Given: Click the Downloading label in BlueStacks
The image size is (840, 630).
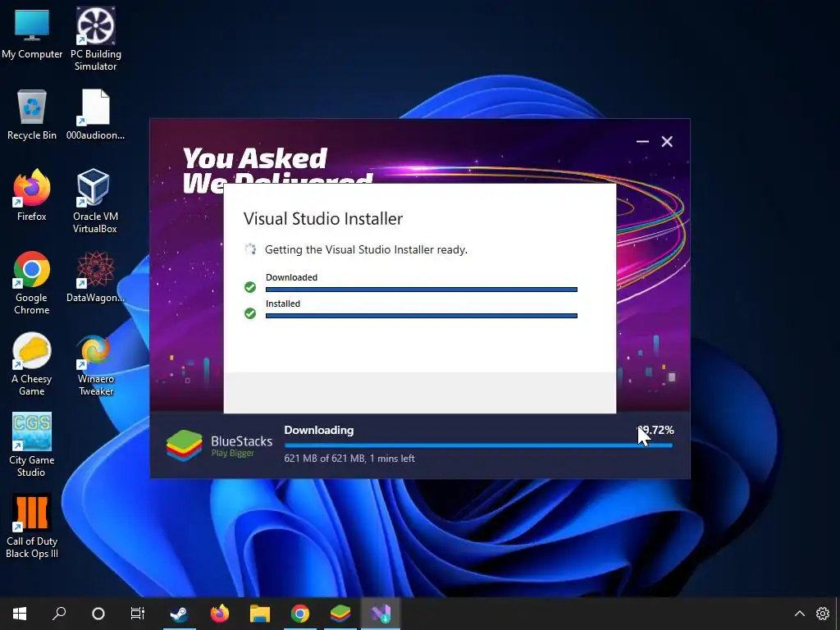Looking at the screenshot, I should [x=319, y=430].
